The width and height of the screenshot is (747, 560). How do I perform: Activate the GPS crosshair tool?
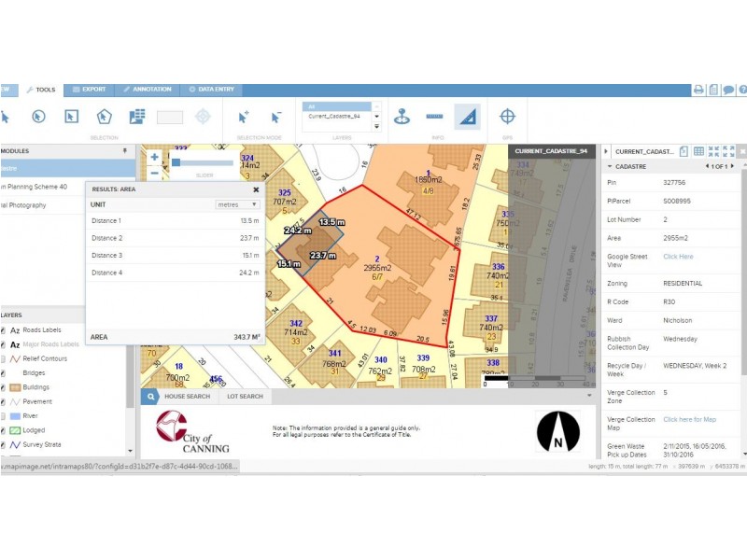click(x=507, y=116)
